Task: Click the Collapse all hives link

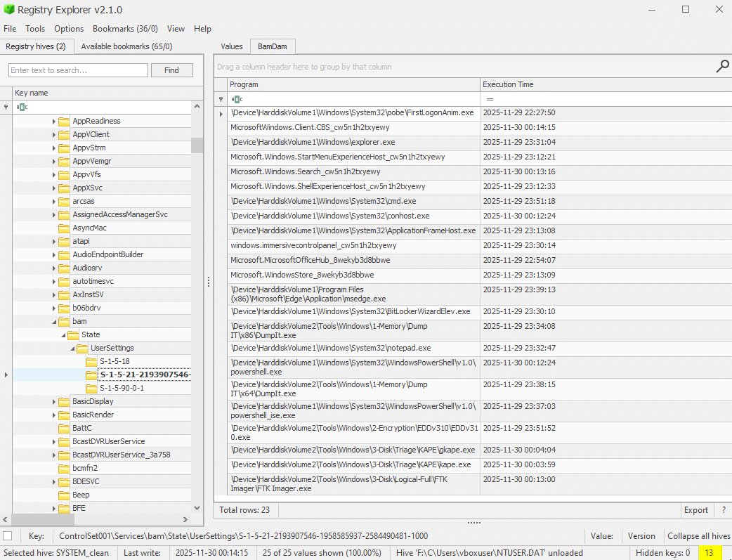Action: click(x=698, y=535)
